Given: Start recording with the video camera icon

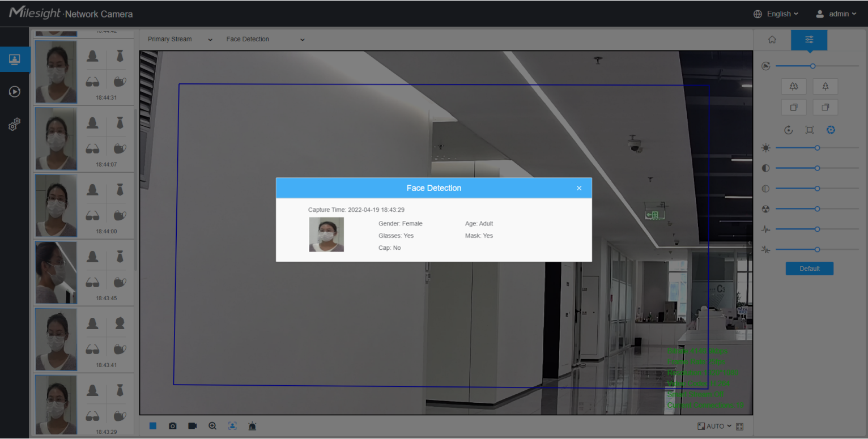Looking at the screenshot, I should click(x=193, y=426).
